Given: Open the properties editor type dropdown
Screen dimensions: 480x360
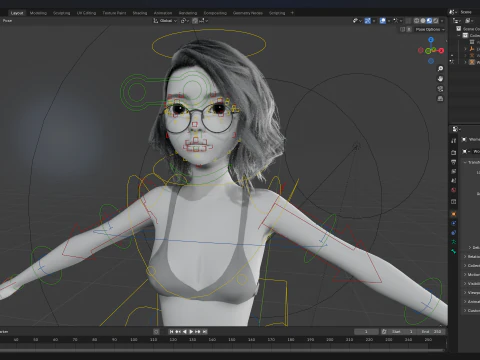Looking at the screenshot, I should coord(456,129).
